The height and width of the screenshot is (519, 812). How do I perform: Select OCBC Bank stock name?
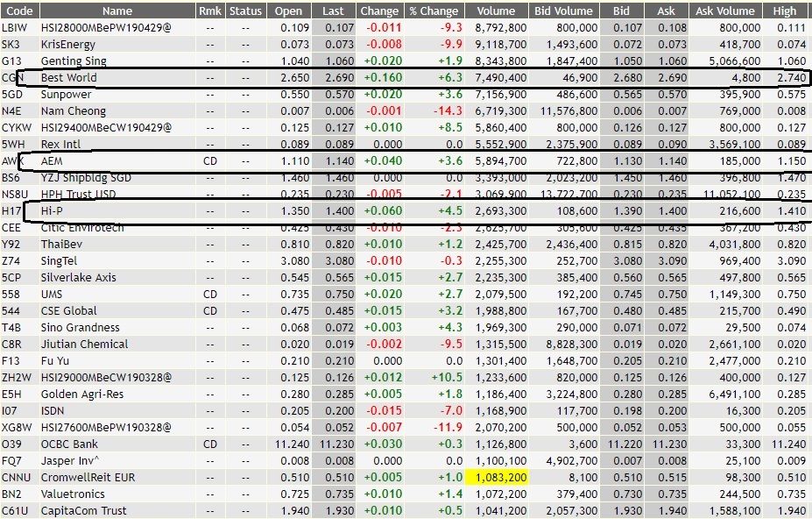(x=69, y=444)
